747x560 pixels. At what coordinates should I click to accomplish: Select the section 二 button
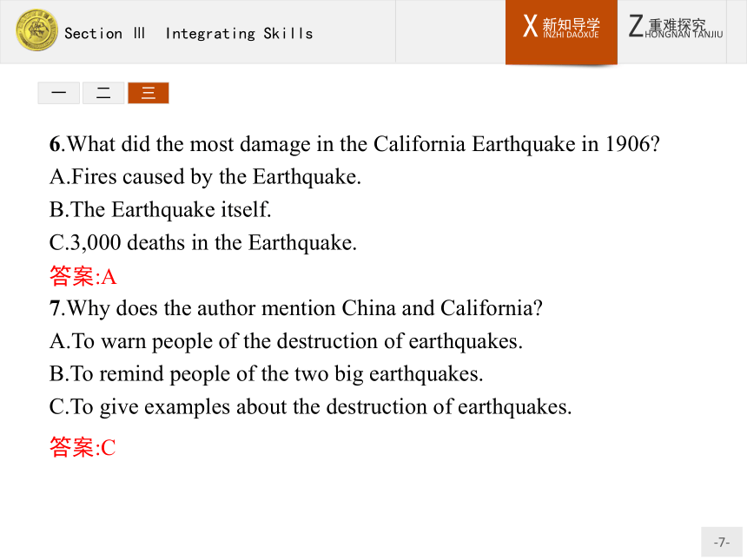[x=103, y=92]
